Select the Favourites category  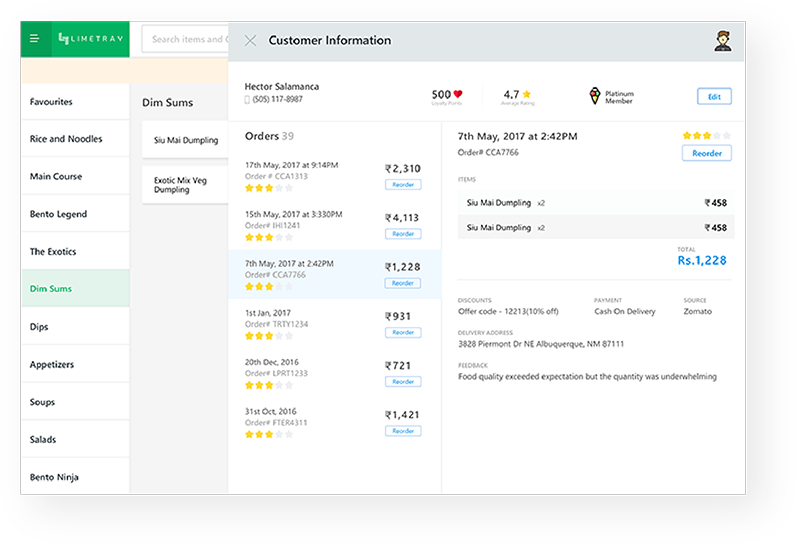click(75, 102)
